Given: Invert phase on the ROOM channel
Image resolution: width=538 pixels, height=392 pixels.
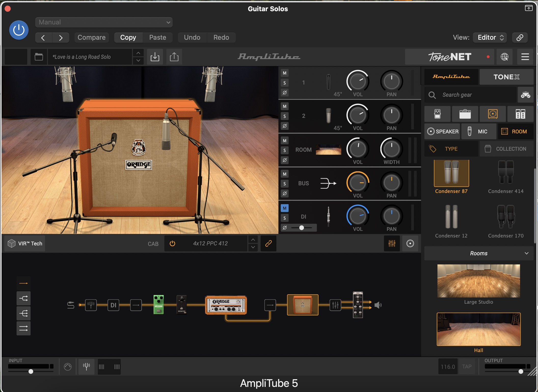Looking at the screenshot, I should click(285, 160).
